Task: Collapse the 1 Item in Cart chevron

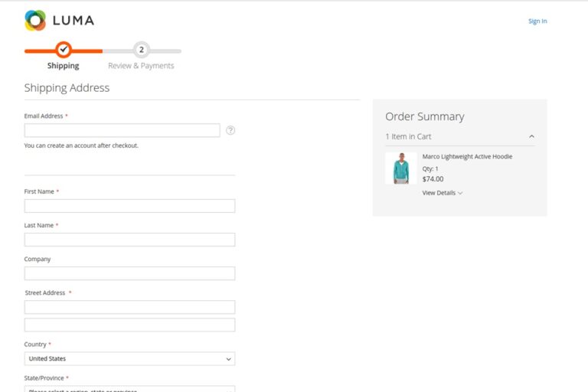Action: tap(531, 136)
